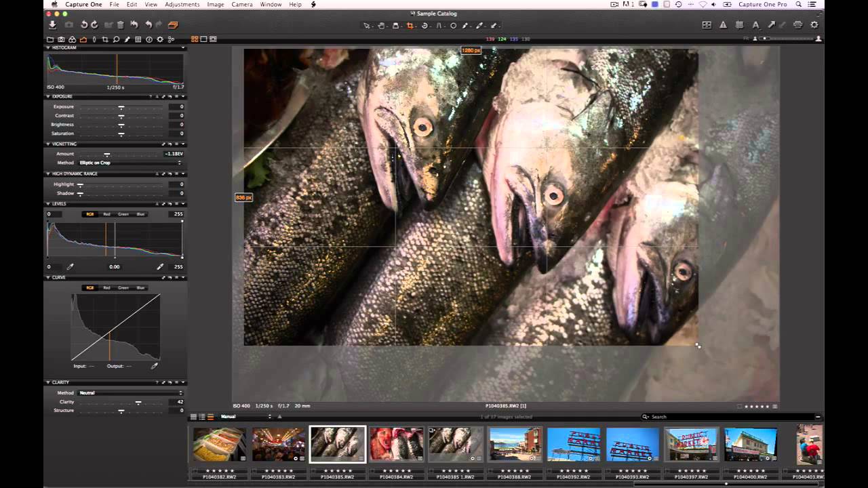The image size is (868, 488).
Task: Open the Details magnifier tool tab
Action: point(116,39)
